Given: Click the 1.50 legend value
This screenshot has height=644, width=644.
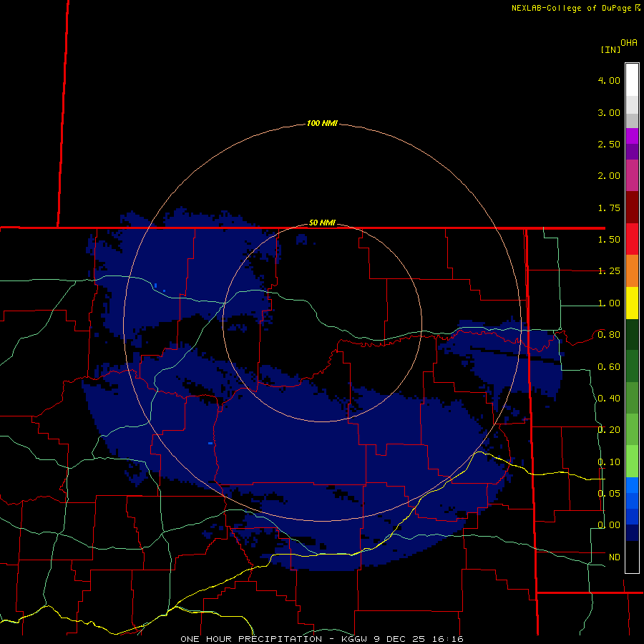Looking at the screenshot, I should click(609, 240).
